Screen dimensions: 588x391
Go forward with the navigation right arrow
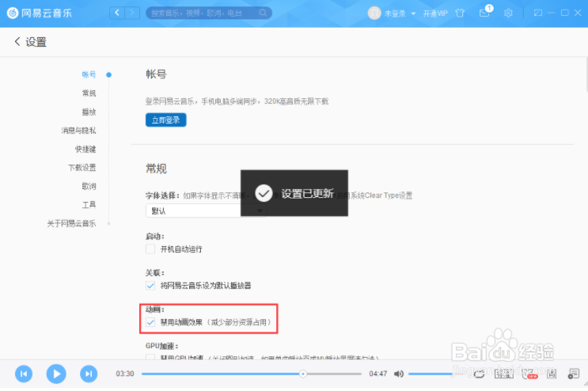click(x=132, y=13)
